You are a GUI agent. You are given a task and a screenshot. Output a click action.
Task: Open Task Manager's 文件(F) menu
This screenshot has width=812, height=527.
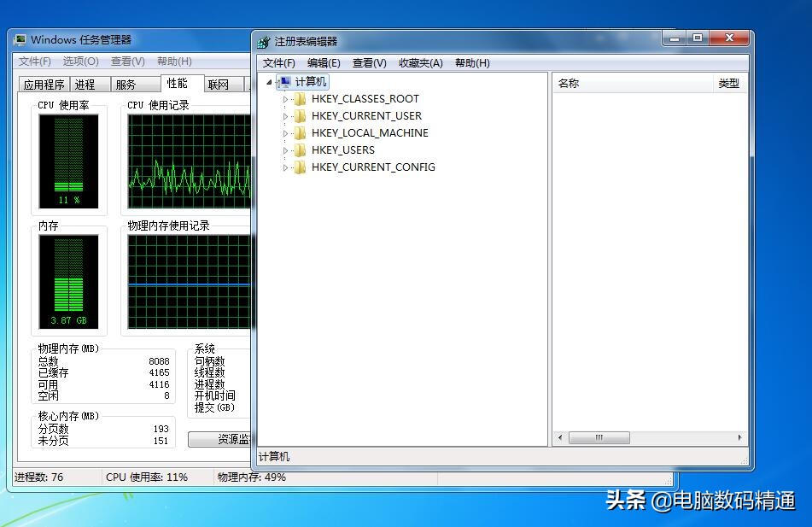(35, 61)
